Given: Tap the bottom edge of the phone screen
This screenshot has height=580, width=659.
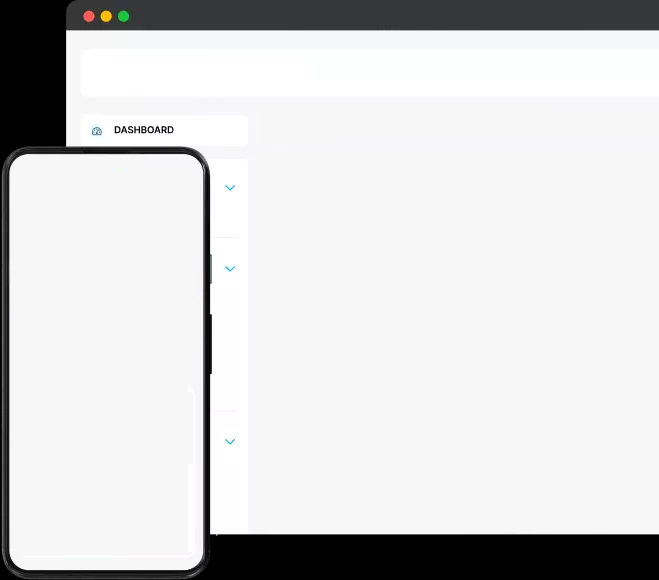Looking at the screenshot, I should tap(105, 560).
